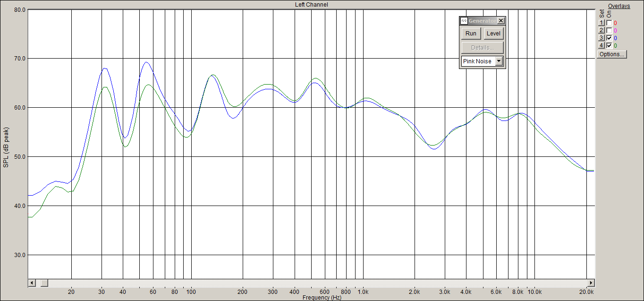Image resolution: width=644 pixels, height=301 pixels.
Task: Click the Generator title bar
Action: click(x=482, y=21)
